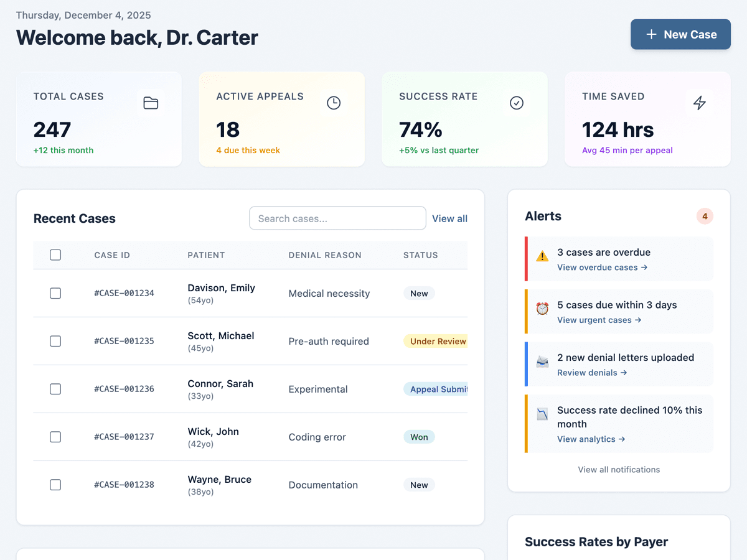Click the envelope icon in denial letters alert
The image size is (747, 560).
point(542,360)
